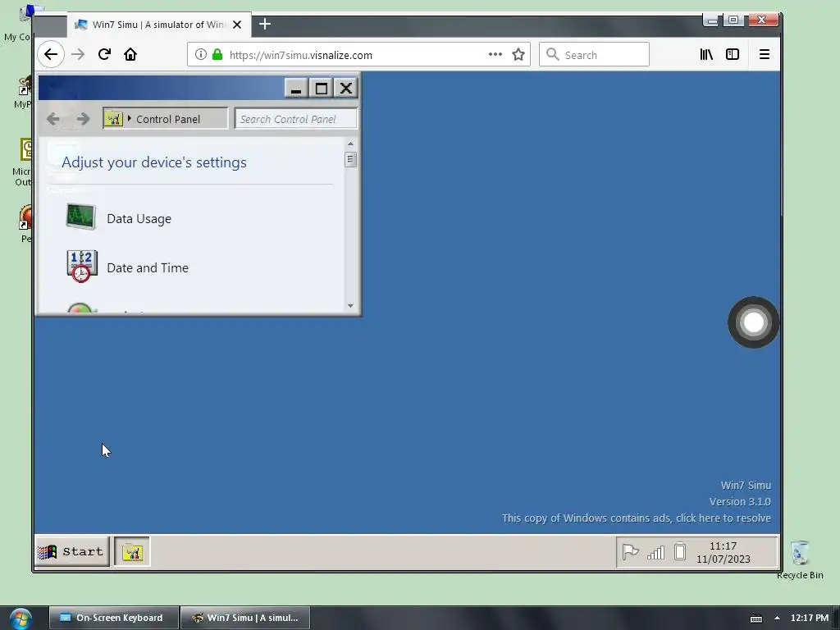Viewport: 840px width, 630px height.
Task: Select the Win7 Simu browser tab
Action: [x=159, y=25]
